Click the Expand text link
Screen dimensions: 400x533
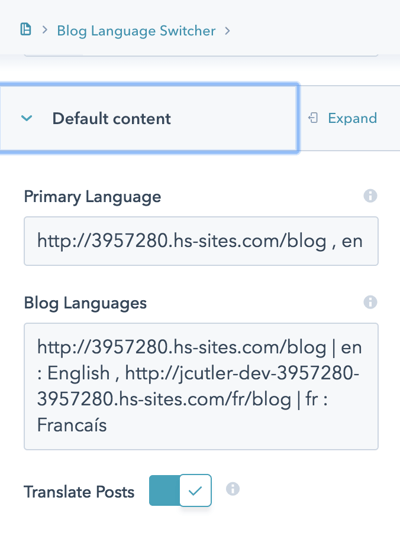point(352,118)
